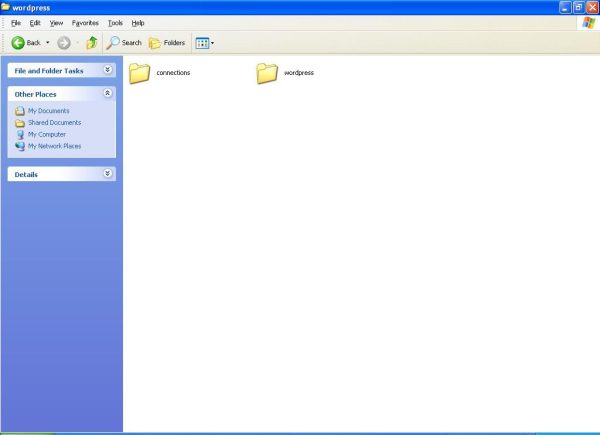This screenshot has height=435, width=600.
Task: Go to Shared Documents link
Action: [x=54, y=122]
